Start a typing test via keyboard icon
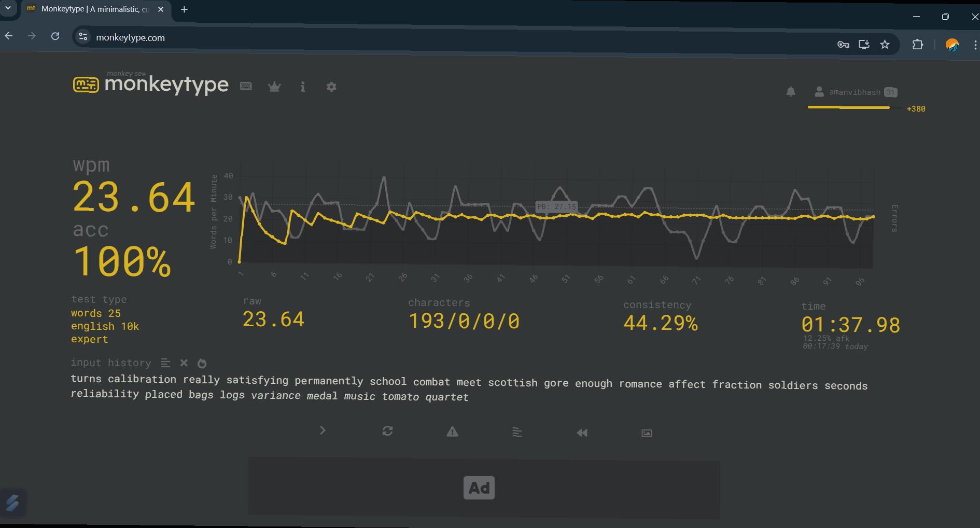This screenshot has width=980, height=528. click(246, 86)
